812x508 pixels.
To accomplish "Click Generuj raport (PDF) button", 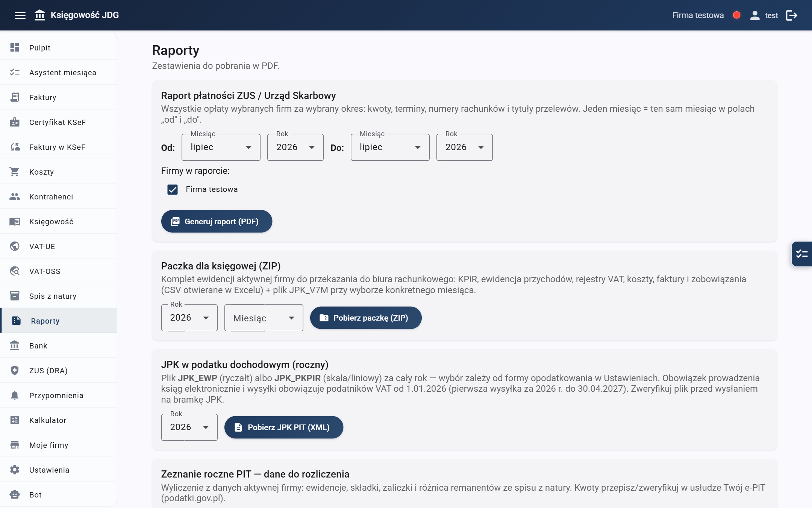I will 217,221.
